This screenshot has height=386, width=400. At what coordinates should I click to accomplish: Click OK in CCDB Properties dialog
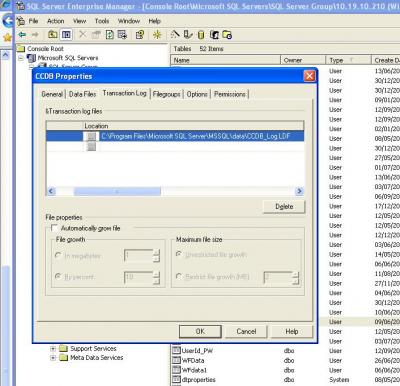point(200,331)
